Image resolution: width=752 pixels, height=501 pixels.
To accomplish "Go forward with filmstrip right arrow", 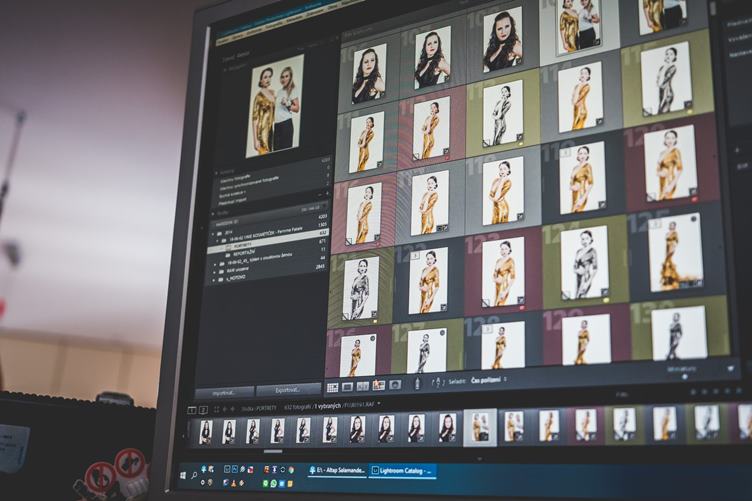I will click(233, 408).
